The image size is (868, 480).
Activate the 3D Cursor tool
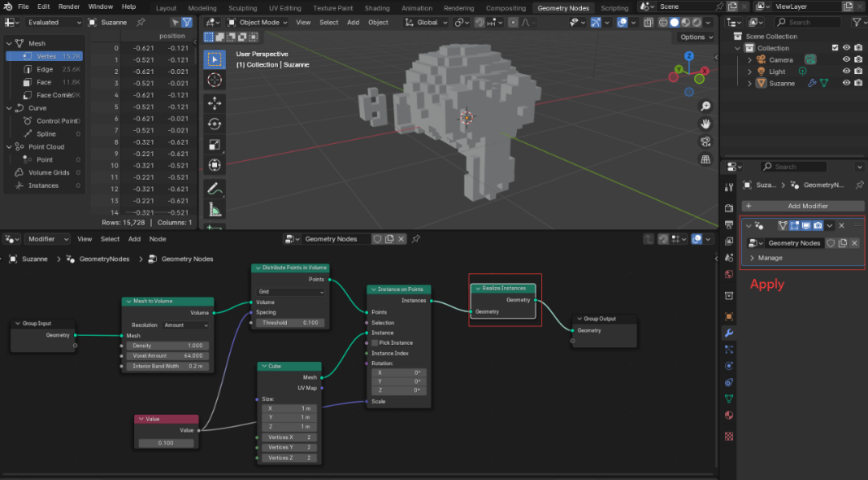pos(215,80)
